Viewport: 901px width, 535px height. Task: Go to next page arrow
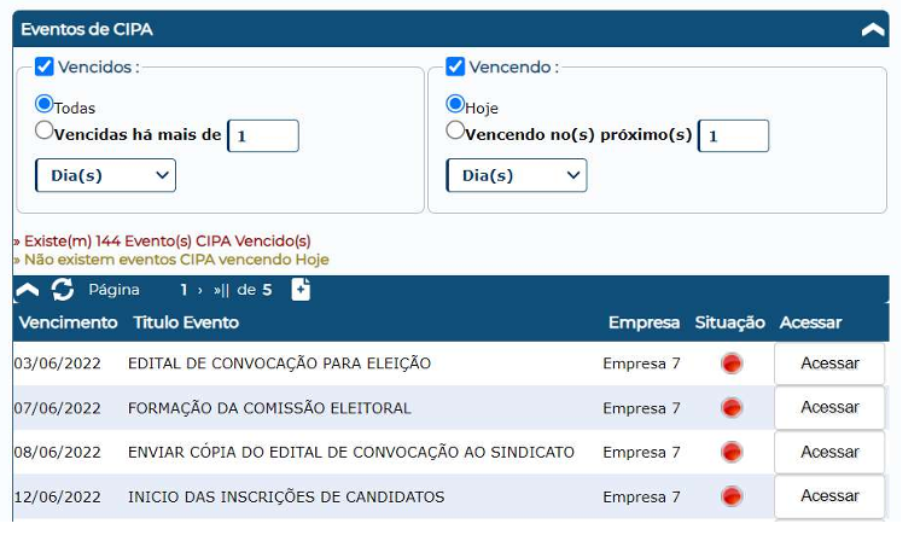pyautogui.click(x=200, y=291)
